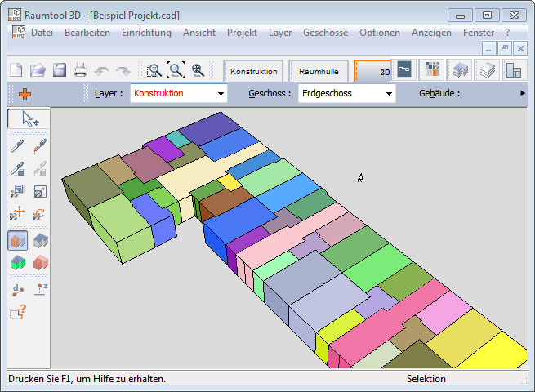Image resolution: width=535 pixels, height=392 pixels.
Task: Toggle the orange and grey cubes view
Action: [x=18, y=241]
